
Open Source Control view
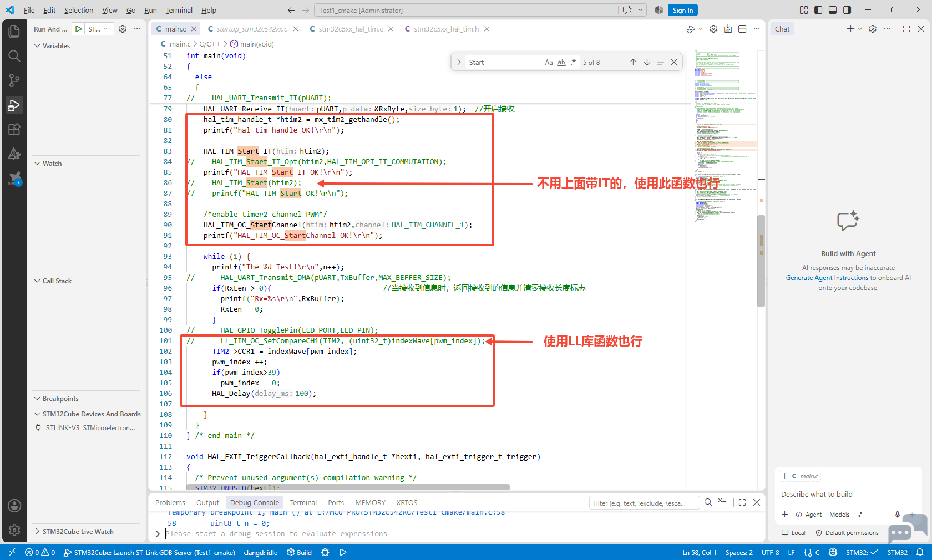point(14,80)
